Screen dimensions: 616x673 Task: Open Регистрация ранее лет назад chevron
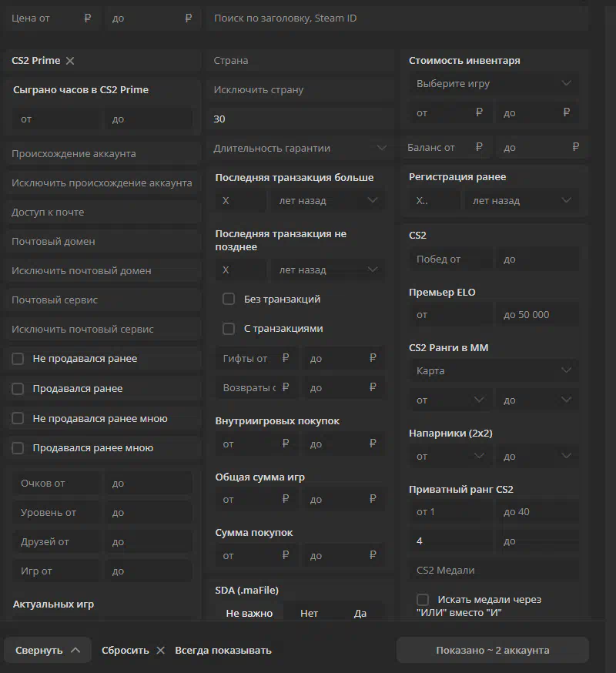click(567, 200)
